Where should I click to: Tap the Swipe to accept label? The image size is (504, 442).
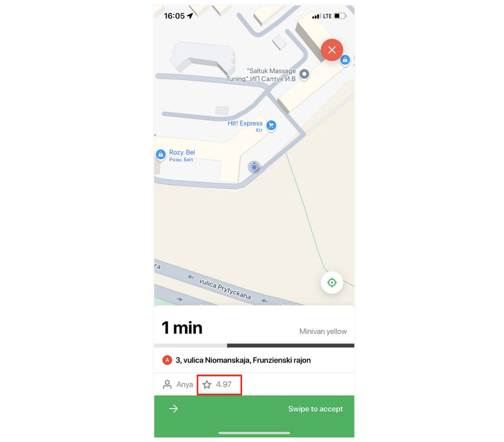point(315,409)
